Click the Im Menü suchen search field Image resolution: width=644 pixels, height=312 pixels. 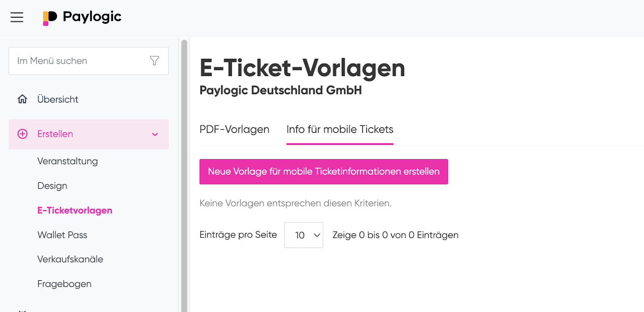pyautogui.click(x=89, y=61)
